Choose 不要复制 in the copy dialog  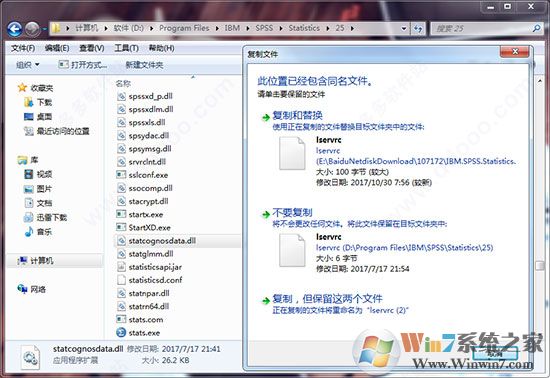[292, 212]
